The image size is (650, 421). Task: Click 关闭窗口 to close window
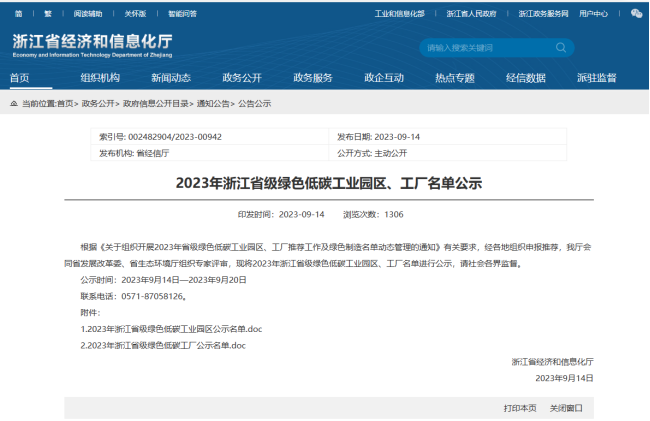click(566, 408)
